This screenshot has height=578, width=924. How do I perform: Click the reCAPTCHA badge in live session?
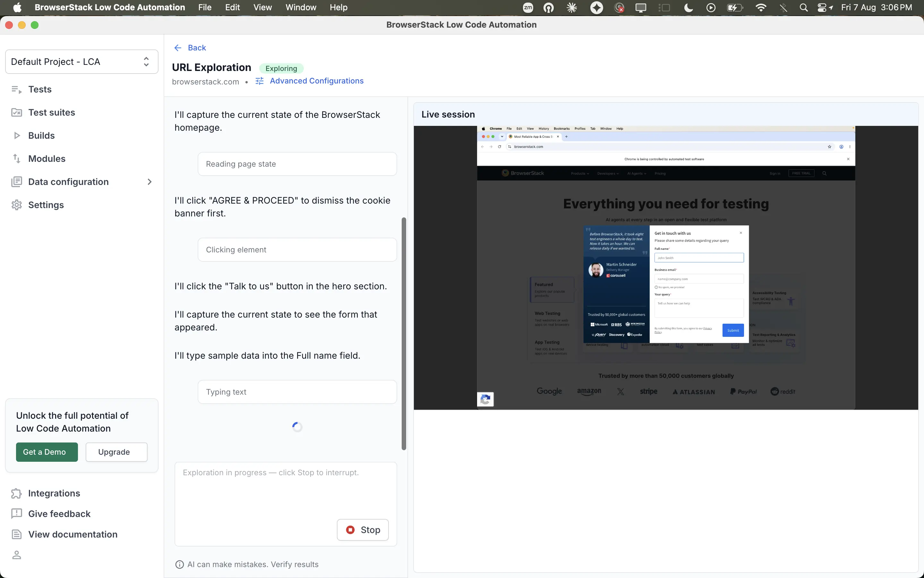tap(485, 399)
